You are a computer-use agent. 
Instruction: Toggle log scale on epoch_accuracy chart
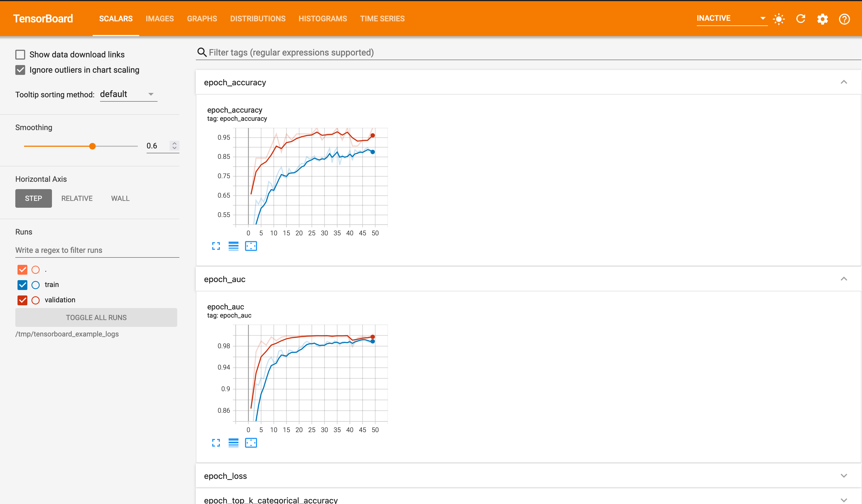tap(233, 246)
